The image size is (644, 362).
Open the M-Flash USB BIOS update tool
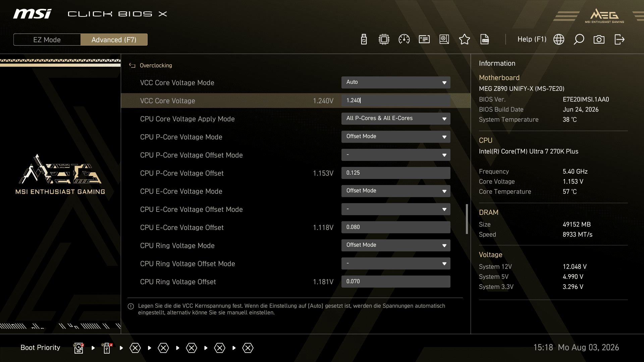(x=364, y=40)
